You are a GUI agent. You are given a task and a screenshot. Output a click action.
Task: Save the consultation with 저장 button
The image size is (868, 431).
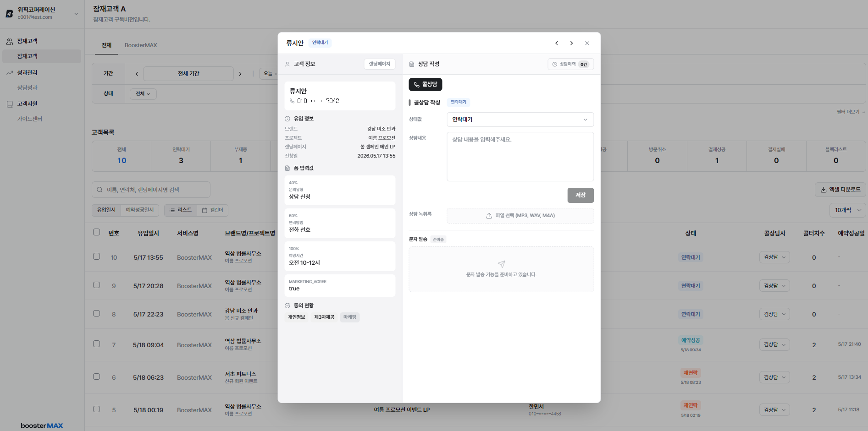[581, 195]
